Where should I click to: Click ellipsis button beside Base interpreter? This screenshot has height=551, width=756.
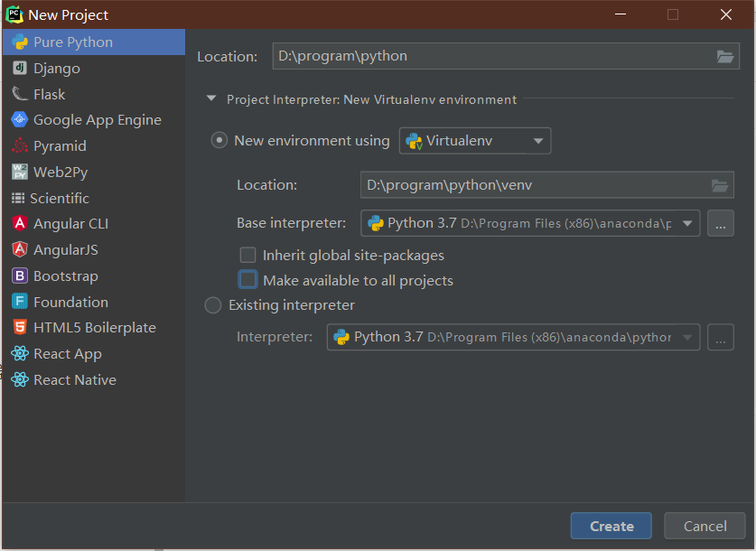pos(720,223)
